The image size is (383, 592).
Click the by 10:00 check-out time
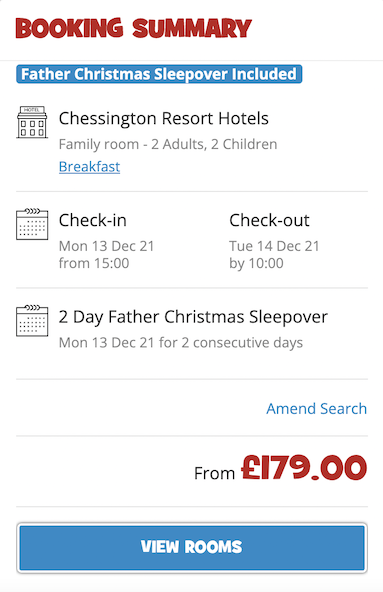tap(256, 263)
